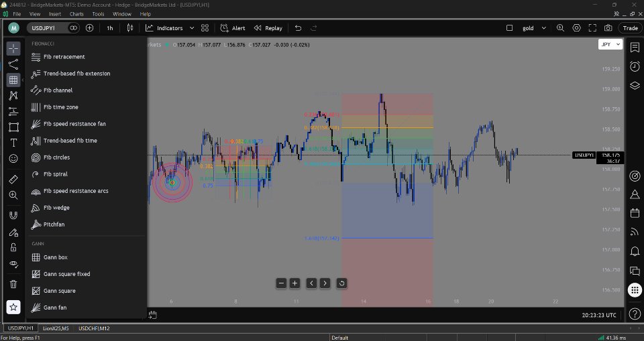Viewport: 644px width, 341px height.
Task: Change the JPY currency dropdown
Action: 610,44
